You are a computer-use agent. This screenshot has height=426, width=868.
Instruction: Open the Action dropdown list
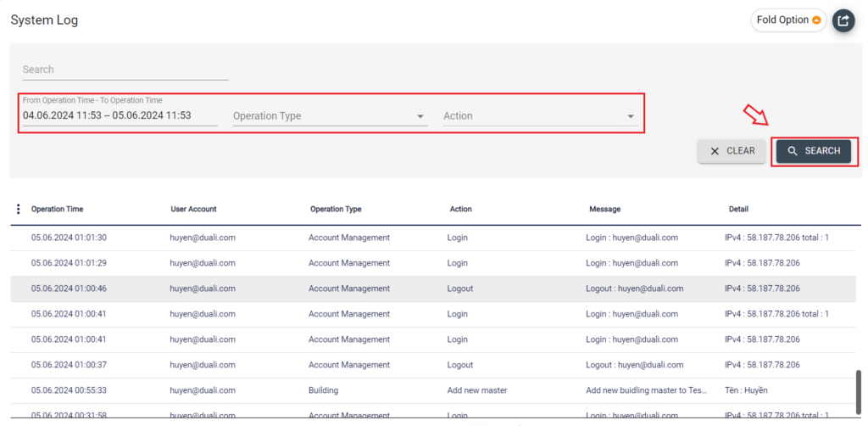539,116
